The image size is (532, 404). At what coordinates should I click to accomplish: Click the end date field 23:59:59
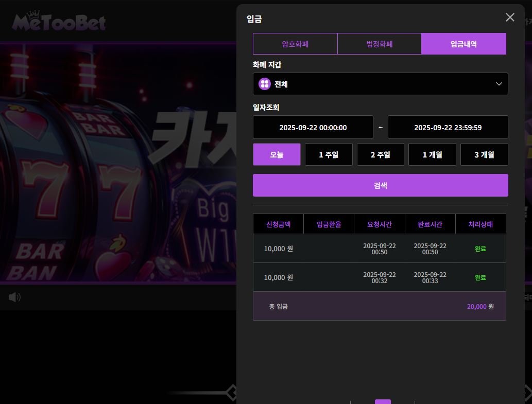point(448,128)
